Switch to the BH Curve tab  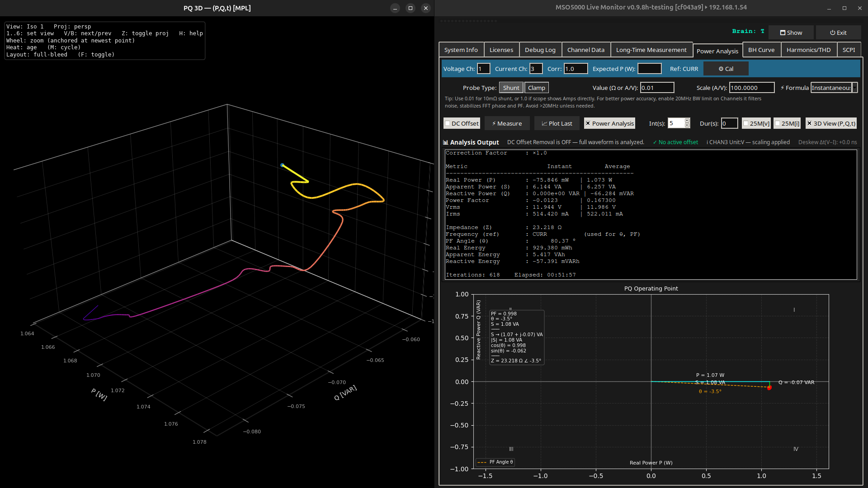click(x=761, y=50)
